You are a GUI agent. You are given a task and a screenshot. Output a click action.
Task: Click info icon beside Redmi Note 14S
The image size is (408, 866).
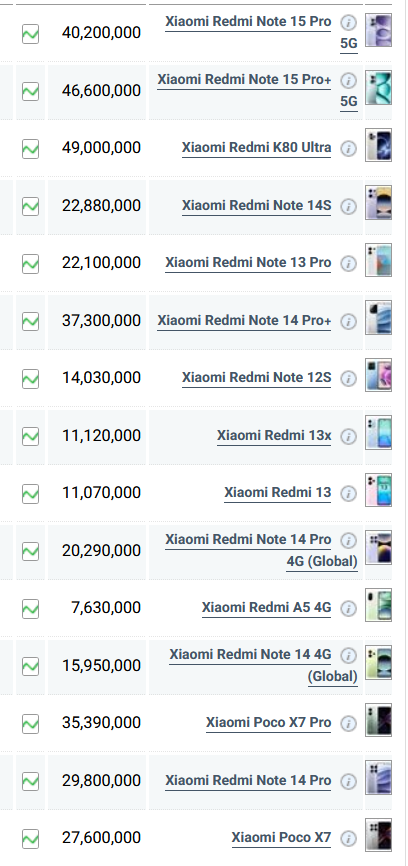click(348, 207)
